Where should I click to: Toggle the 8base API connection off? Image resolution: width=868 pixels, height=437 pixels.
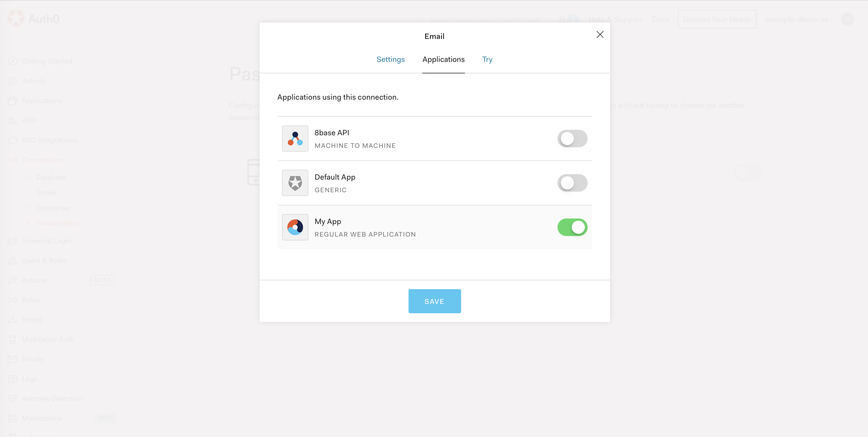pos(573,138)
